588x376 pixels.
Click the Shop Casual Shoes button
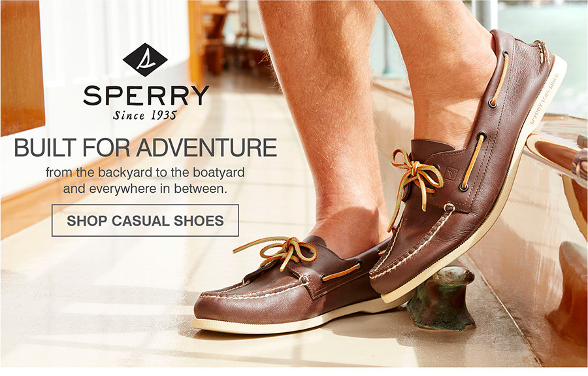(x=145, y=220)
